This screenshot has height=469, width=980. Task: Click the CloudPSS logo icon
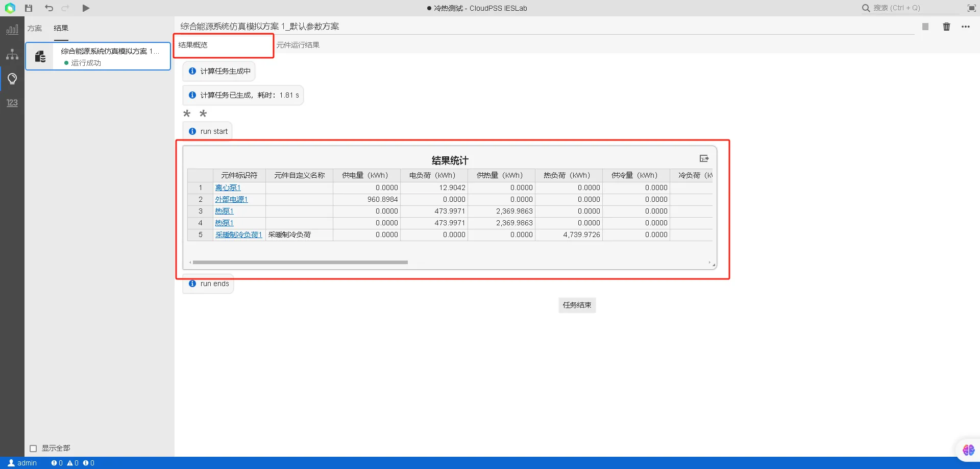pyautogui.click(x=10, y=8)
